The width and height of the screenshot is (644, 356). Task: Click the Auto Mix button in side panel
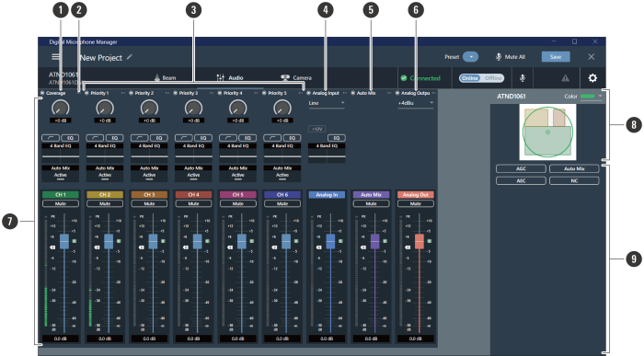tap(574, 168)
